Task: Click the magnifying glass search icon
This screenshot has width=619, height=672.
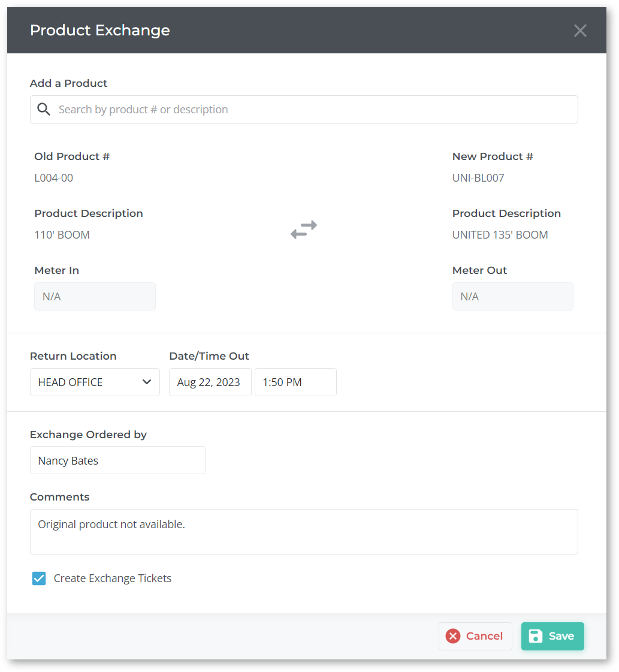Action: point(44,109)
